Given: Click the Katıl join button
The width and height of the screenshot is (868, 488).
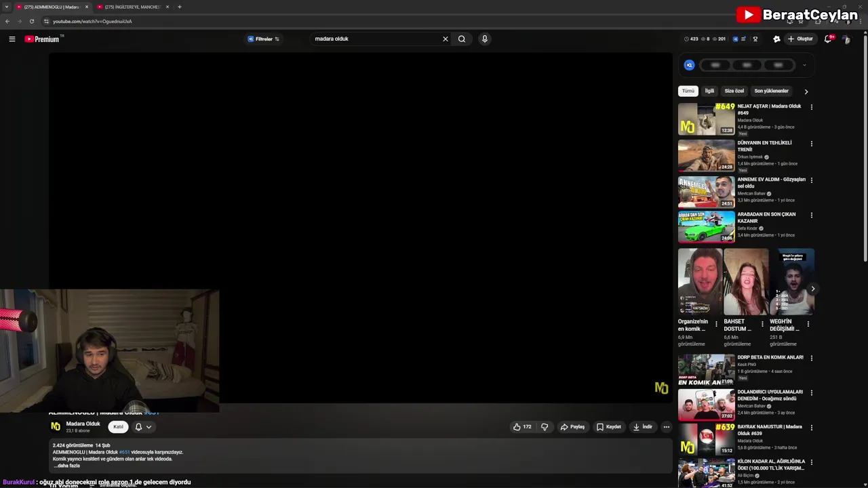Looking at the screenshot, I should coord(118,427).
